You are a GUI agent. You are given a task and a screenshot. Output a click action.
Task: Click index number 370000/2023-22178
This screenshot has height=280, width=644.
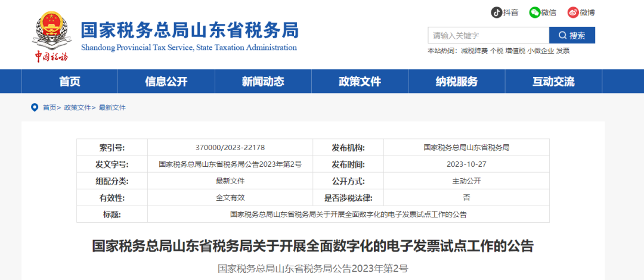tap(230, 147)
